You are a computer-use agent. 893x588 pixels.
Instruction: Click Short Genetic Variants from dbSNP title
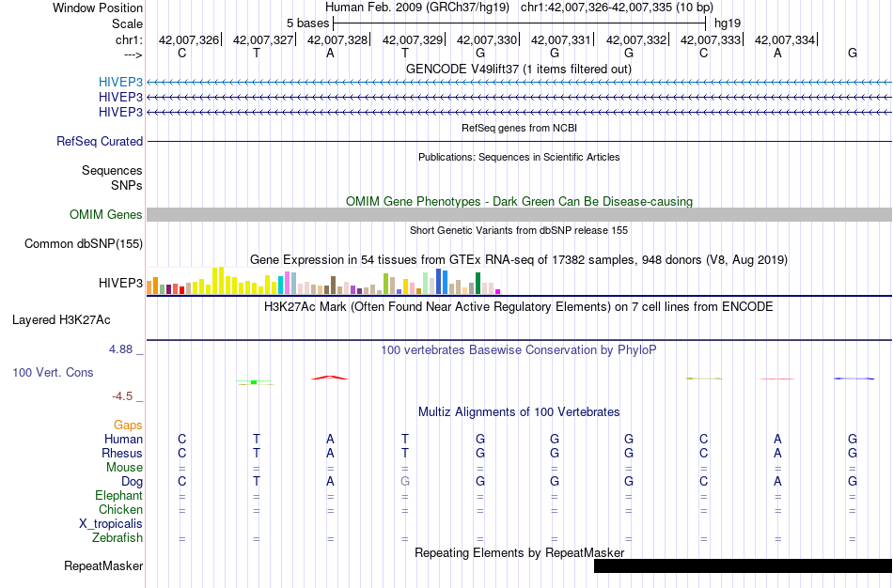[519, 230]
